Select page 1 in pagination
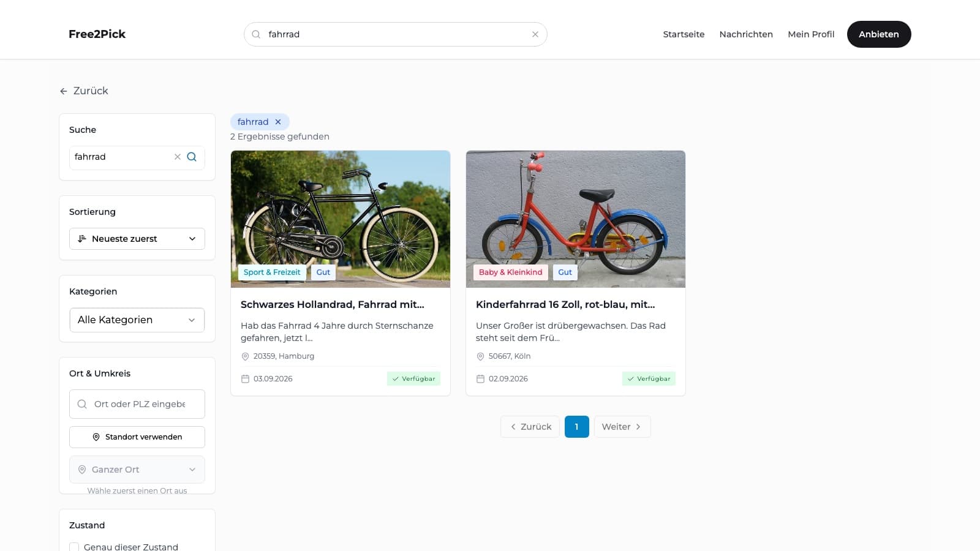 577,427
